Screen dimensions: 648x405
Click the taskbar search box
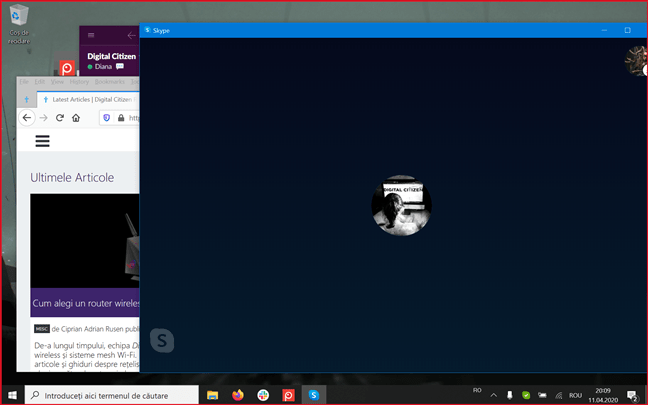click(112, 395)
